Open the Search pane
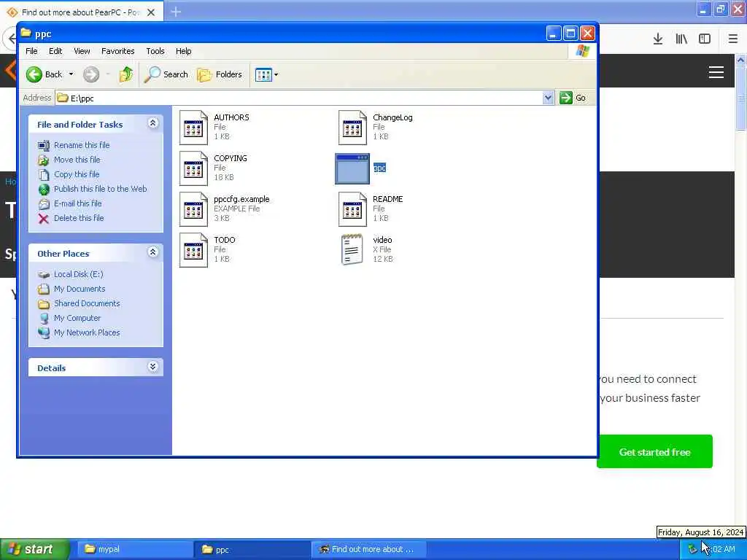 [x=166, y=74]
